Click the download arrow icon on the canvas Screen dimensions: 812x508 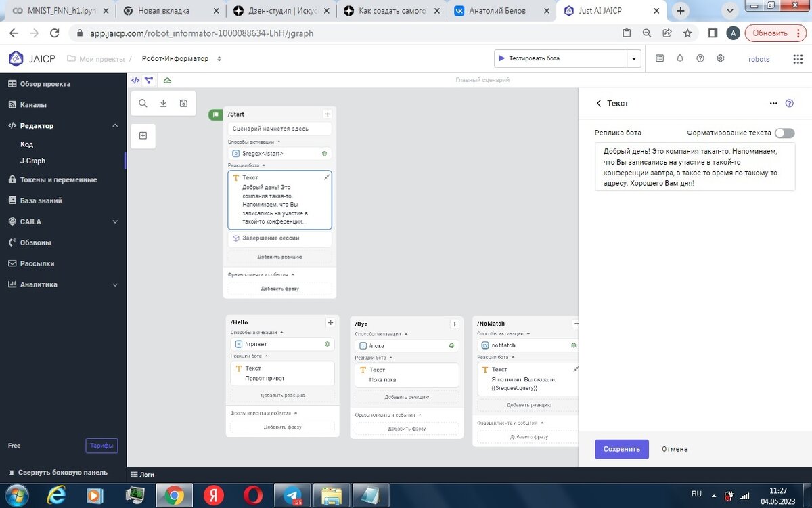click(163, 104)
